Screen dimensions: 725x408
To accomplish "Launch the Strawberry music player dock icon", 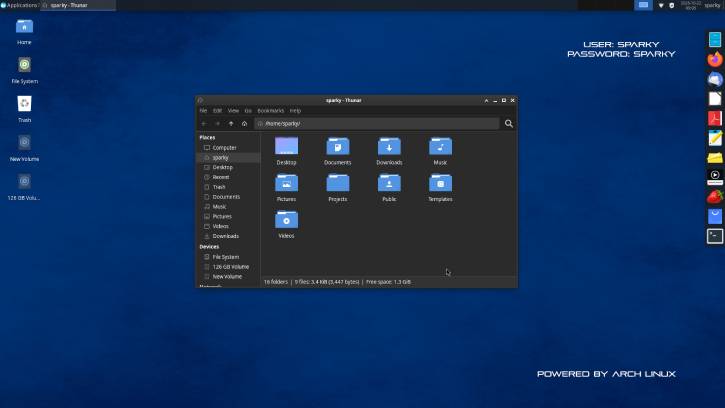I will 715,197.
